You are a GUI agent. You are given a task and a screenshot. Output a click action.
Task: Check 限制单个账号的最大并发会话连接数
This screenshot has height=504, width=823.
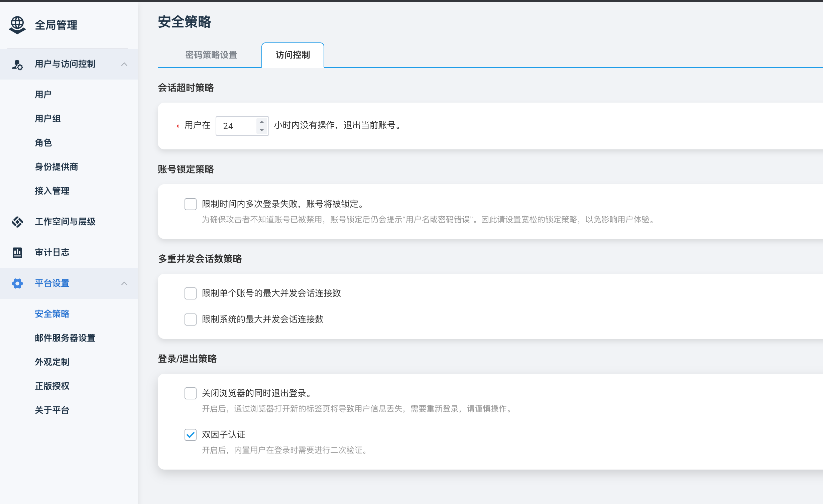pos(190,293)
